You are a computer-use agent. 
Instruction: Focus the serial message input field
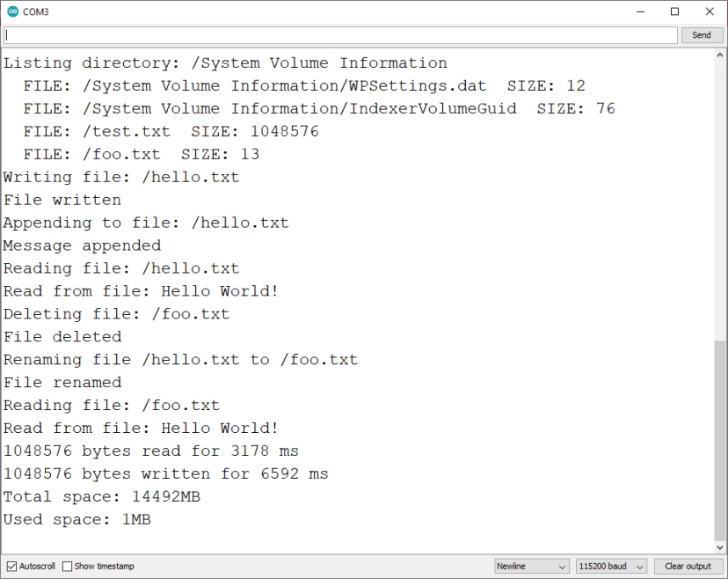pyautogui.click(x=339, y=35)
